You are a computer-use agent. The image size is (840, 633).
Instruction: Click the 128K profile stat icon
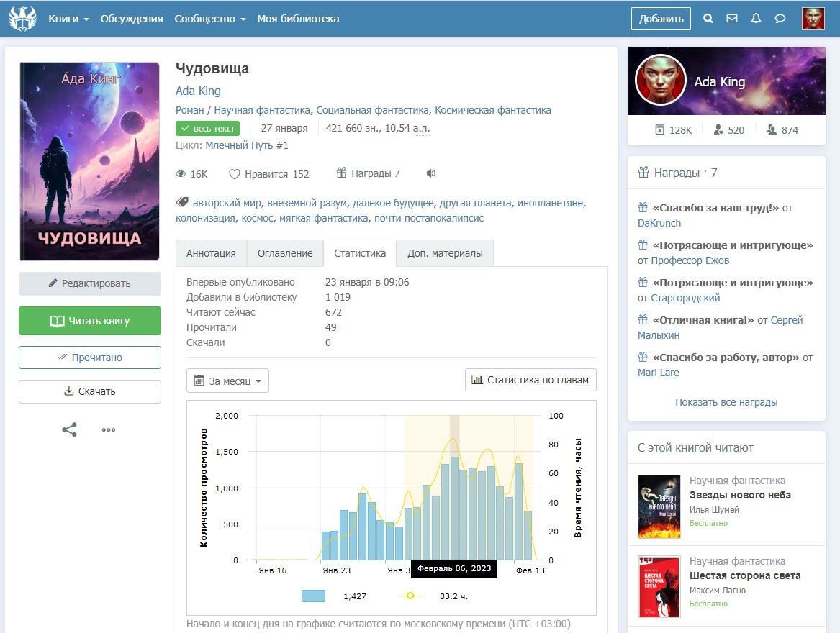pos(660,129)
